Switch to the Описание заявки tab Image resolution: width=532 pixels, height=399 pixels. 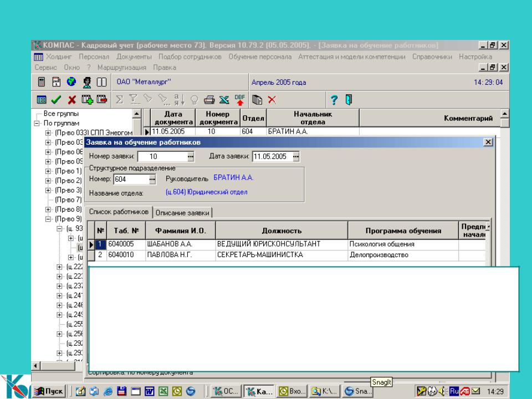(182, 213)
